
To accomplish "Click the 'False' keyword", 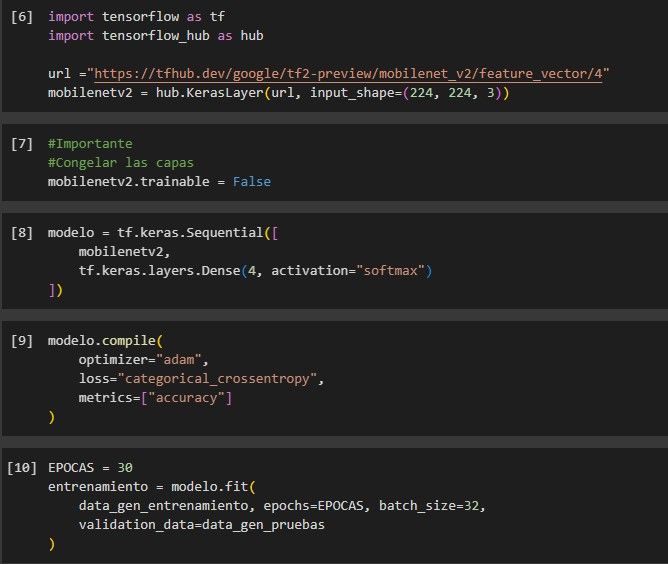I will tap(252, 182).
